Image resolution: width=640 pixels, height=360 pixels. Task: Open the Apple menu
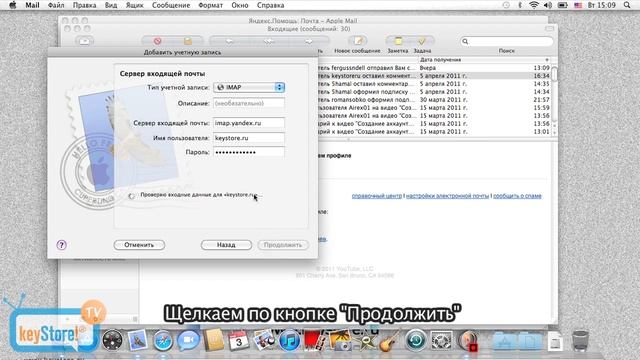coord(13,5)
